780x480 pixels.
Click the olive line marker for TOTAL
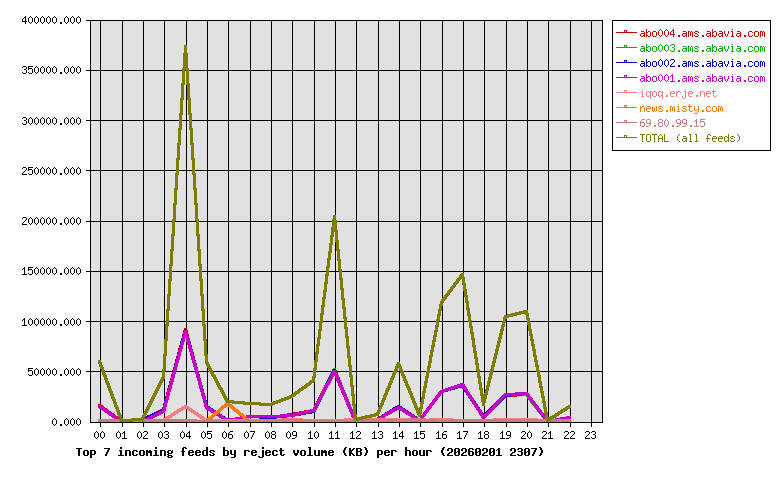[x=626, y=137]
